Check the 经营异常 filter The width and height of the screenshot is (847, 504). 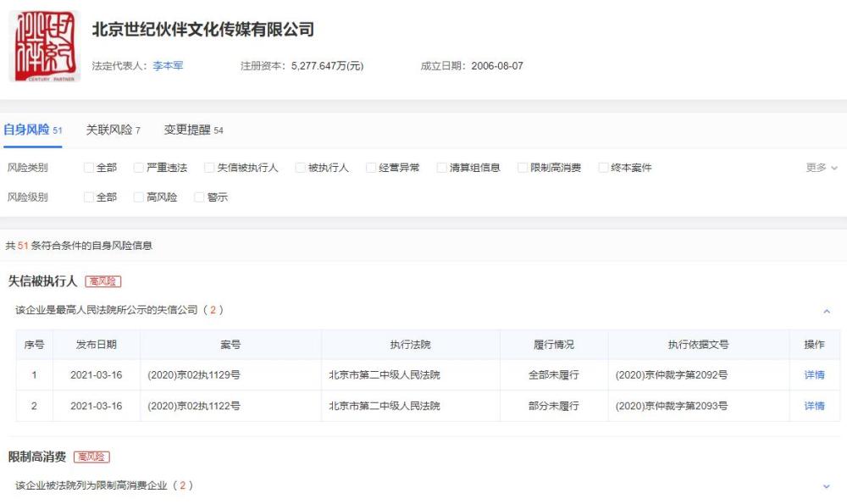click(371, 168)
